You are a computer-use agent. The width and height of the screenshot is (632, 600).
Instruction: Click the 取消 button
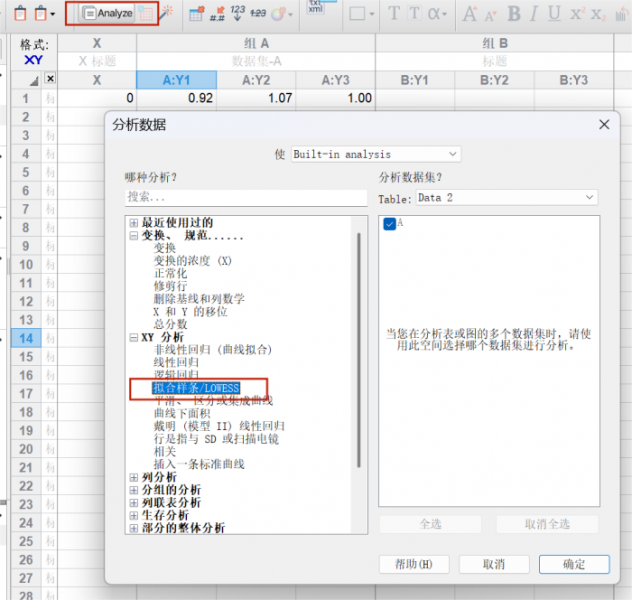[492, 564]
